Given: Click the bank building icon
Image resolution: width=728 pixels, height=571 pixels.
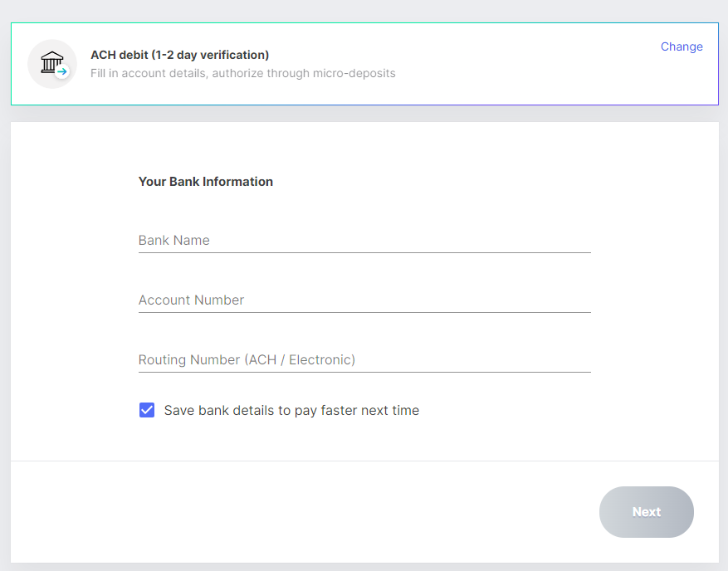Looking at the screenshot, I should click(x=51, y=61).
